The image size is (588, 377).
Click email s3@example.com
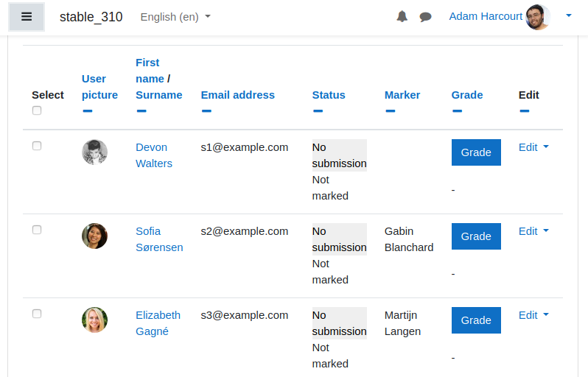[244, 315]
